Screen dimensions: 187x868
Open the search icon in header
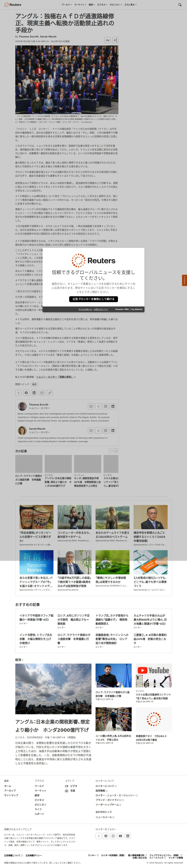180,5
